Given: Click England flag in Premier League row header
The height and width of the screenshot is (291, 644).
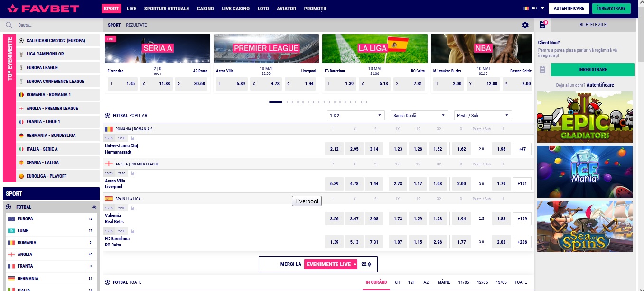Looking at the screenshot, I should pyautogui.click(x=109, y=164).
